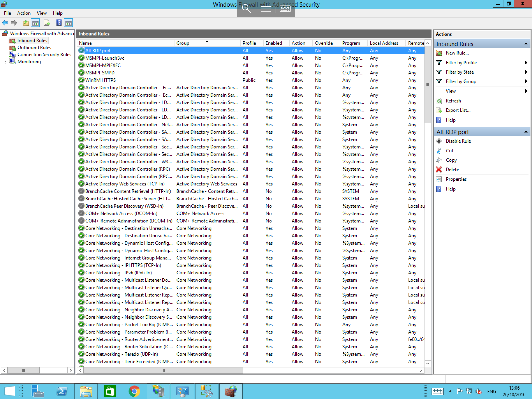Click the forward arrow toolbar icon
Screen dimensions: 532x399
coord(14,23)
